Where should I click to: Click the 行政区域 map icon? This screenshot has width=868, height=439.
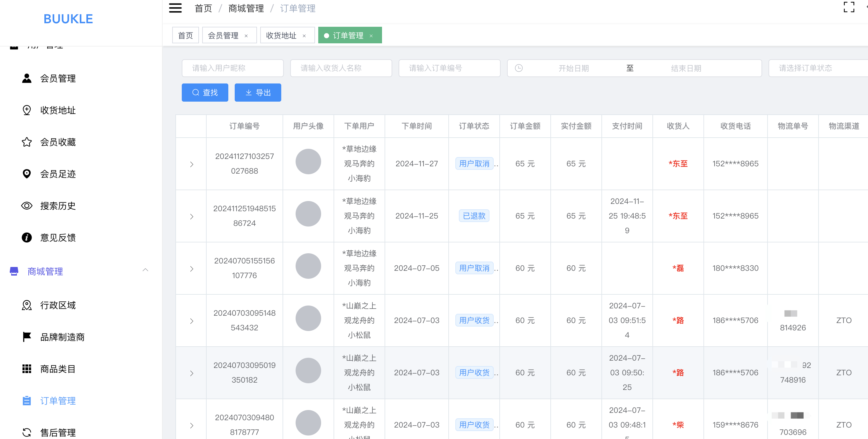point(26,305)
